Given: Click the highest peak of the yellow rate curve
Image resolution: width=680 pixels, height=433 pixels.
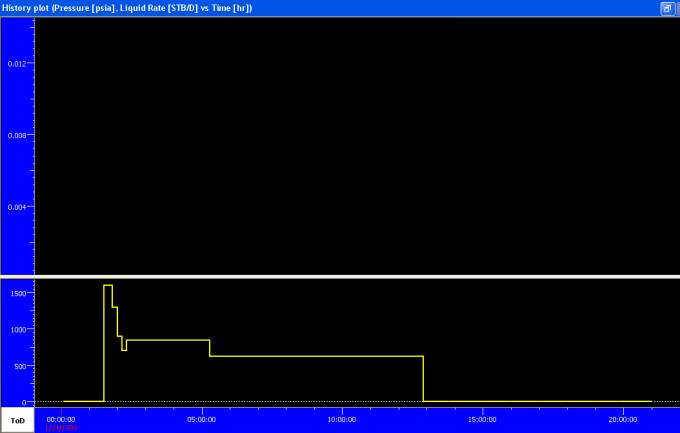Looking at the screenshot, I should tap(108, 285).
